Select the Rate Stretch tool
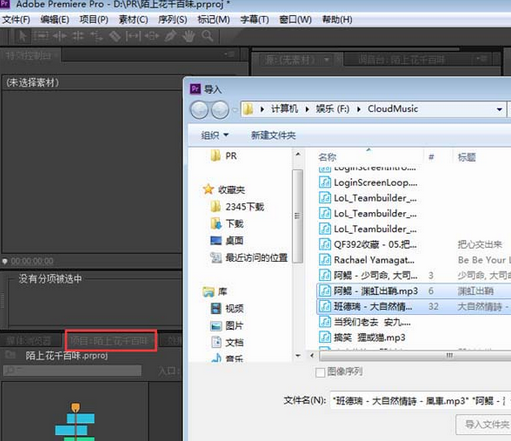The height and width of the screenshot is (441, 511). point(96,36)
